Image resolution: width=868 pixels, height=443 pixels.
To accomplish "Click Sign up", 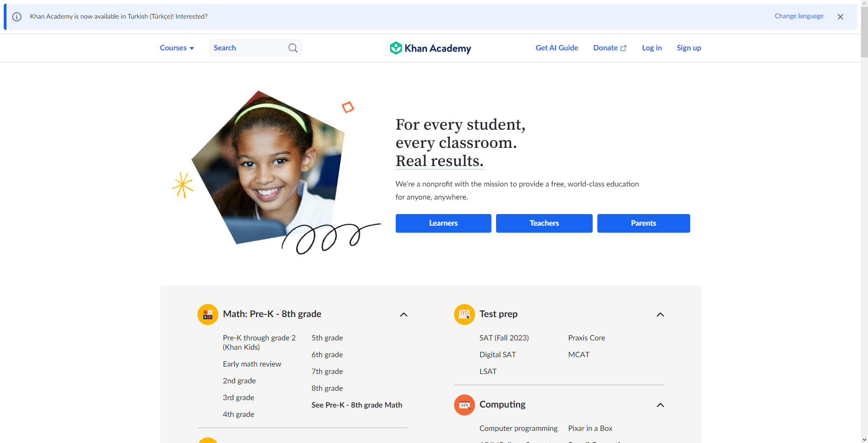I will click(x=689, y=48).
